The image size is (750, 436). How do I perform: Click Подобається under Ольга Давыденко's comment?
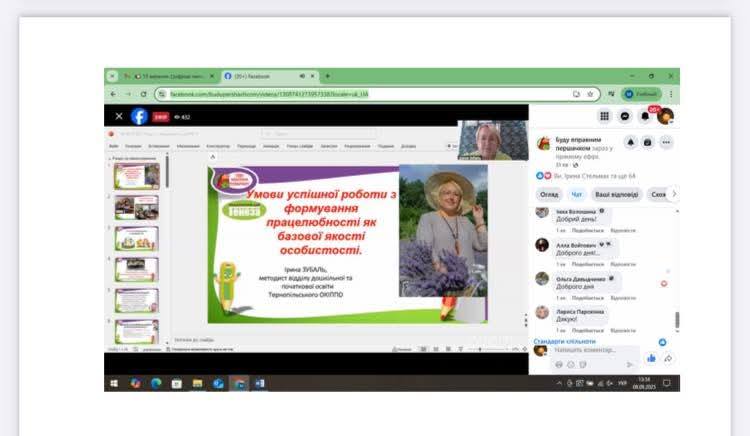click(x=582, y=297)
